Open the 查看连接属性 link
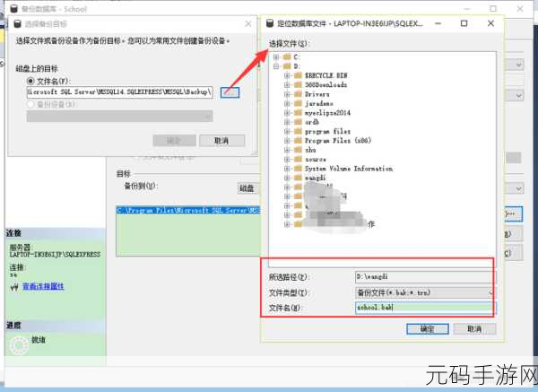 point(43,286)
